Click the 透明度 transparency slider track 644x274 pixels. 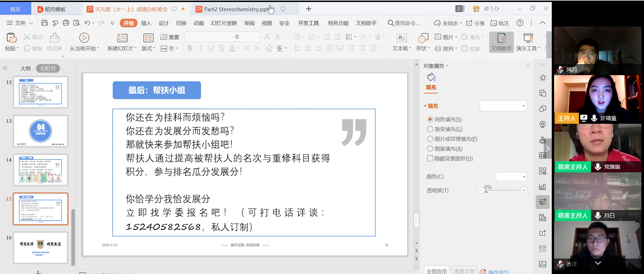point(502,190)
